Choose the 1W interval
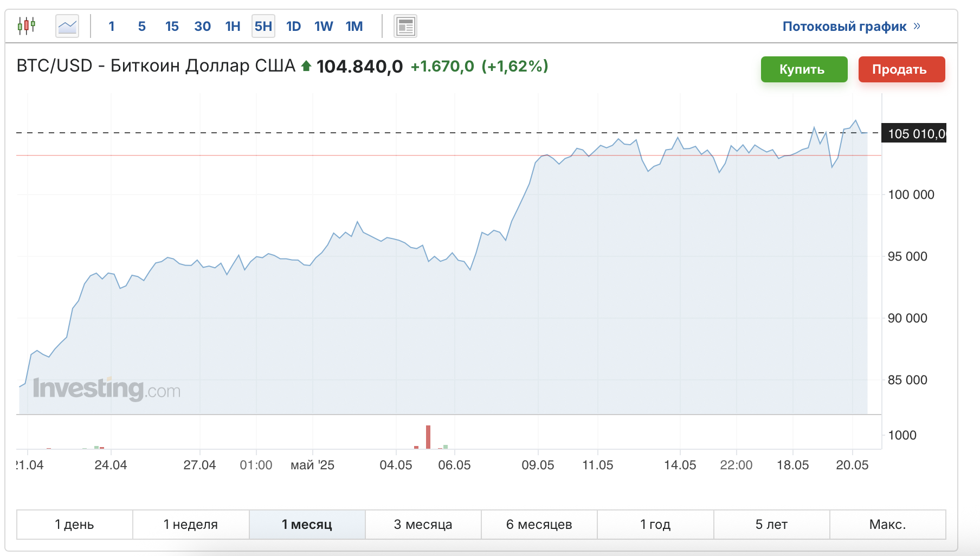This screenshot has height=556, width=980. tap(324, 26)
